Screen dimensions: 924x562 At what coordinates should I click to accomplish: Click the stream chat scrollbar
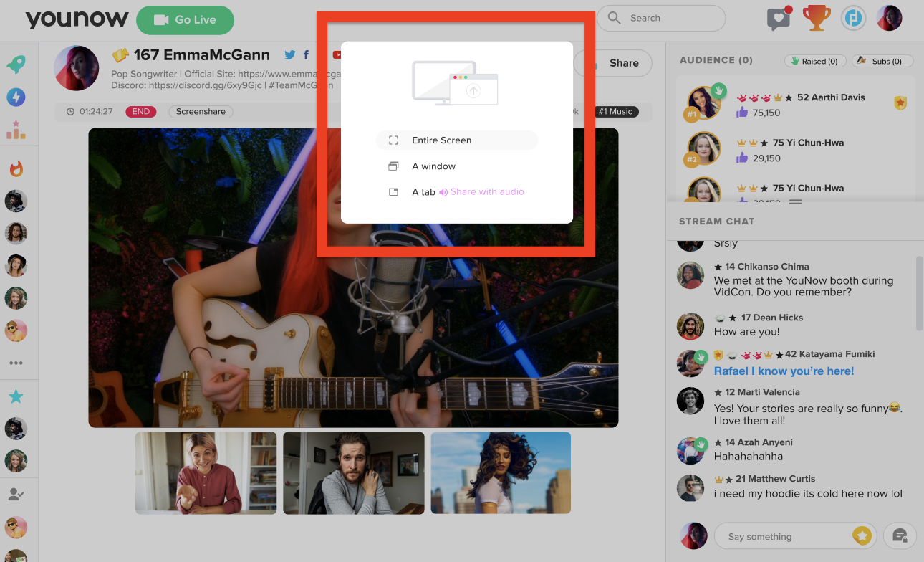coord(920,292)
